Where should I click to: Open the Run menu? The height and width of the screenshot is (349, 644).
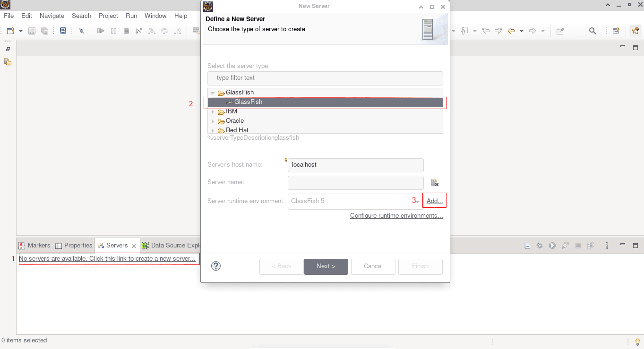[131, 16]
